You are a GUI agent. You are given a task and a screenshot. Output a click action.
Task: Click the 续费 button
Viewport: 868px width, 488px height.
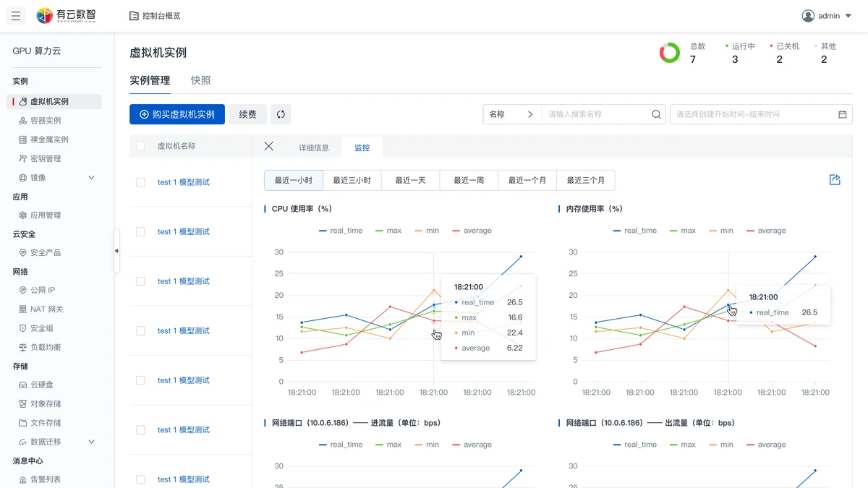click(x=247, y=114)
